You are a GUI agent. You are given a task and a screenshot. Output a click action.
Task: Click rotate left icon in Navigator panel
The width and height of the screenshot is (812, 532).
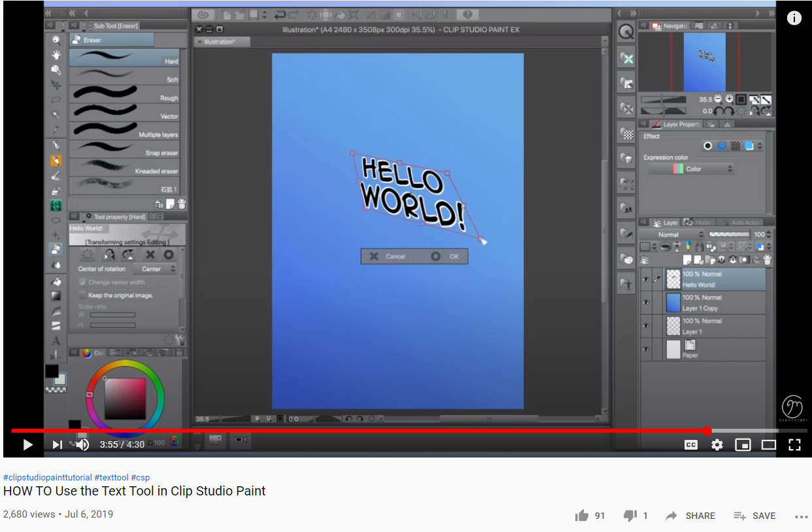719,111
